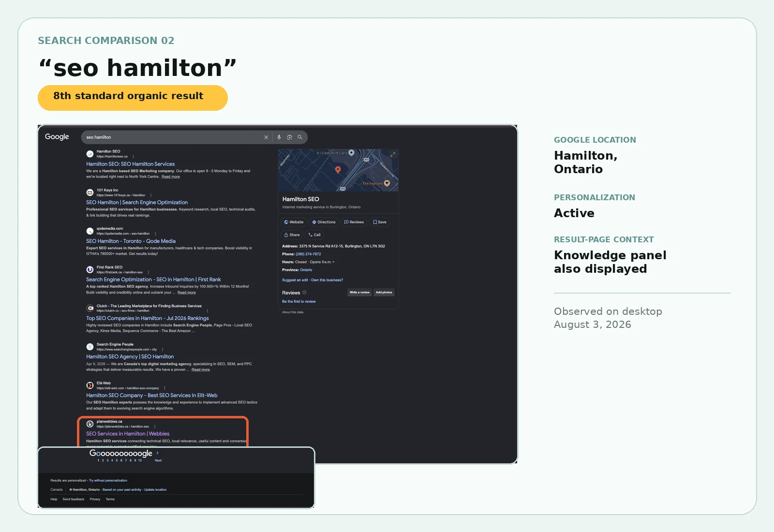Open the options menu beside the planwebbies.ca URL
The height and width of the screenshot is (532, 774).
click(x=155, y=427)
